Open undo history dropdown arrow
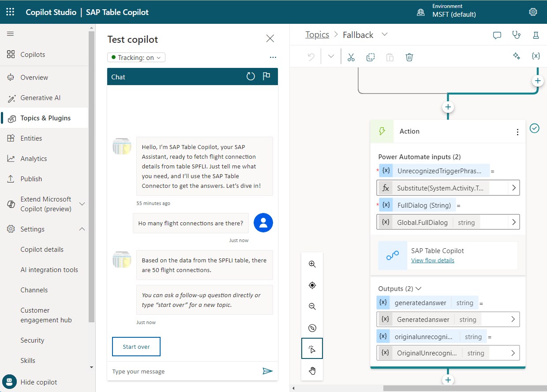The height and width of the screenshot is (392, 547). 331,57
